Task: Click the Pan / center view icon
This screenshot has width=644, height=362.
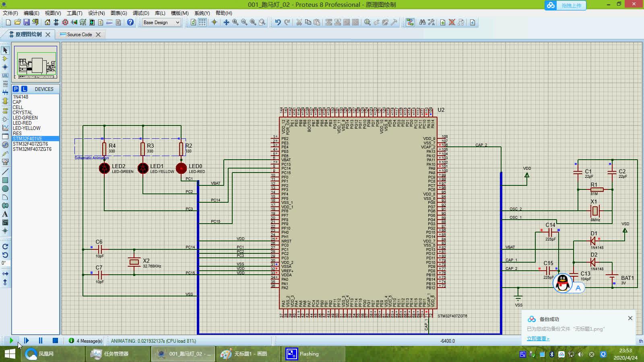Action: click(226, 23)
